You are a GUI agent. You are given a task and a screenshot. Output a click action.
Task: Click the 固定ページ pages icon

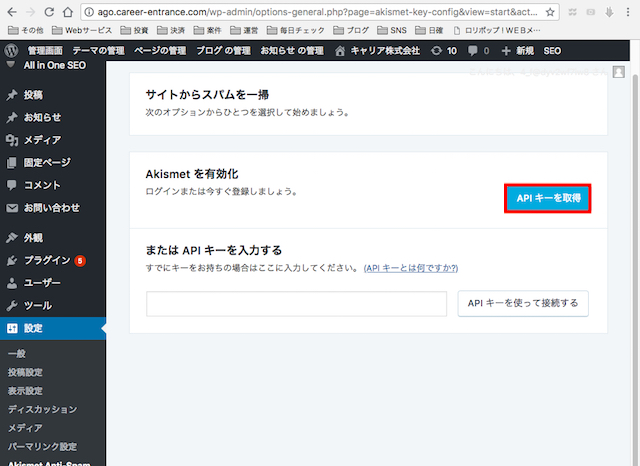coord(12,162)
